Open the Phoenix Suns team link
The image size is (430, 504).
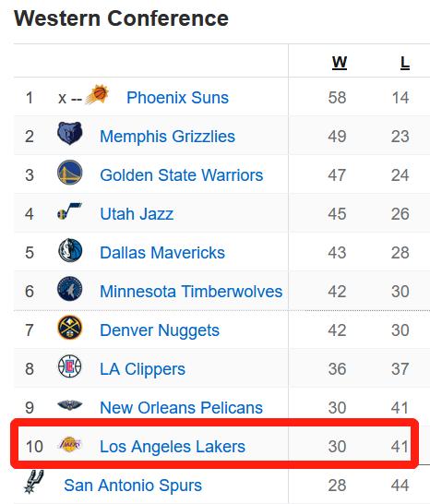click(177, 98)
